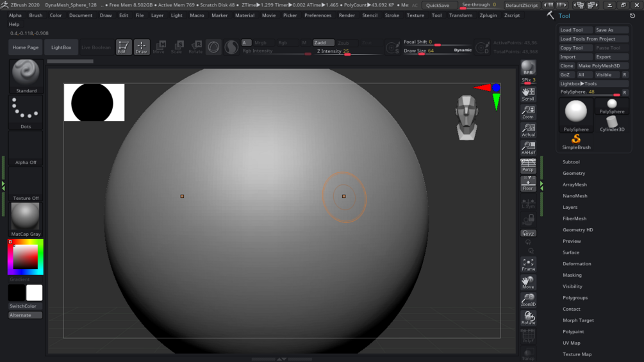644x362 pixels.
Task: Toggle the Alternate color button
Action: point(26,315)
